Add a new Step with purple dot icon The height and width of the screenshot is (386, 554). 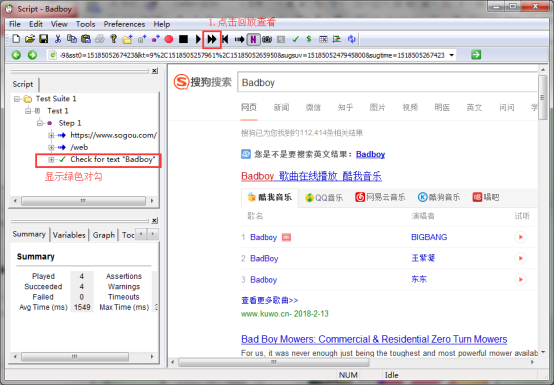155,39
